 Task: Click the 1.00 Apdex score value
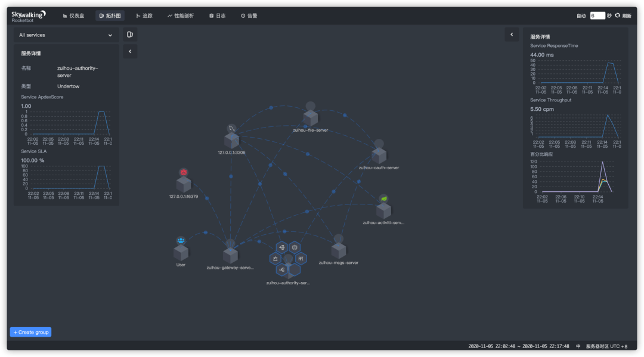(x=26, y=106)
